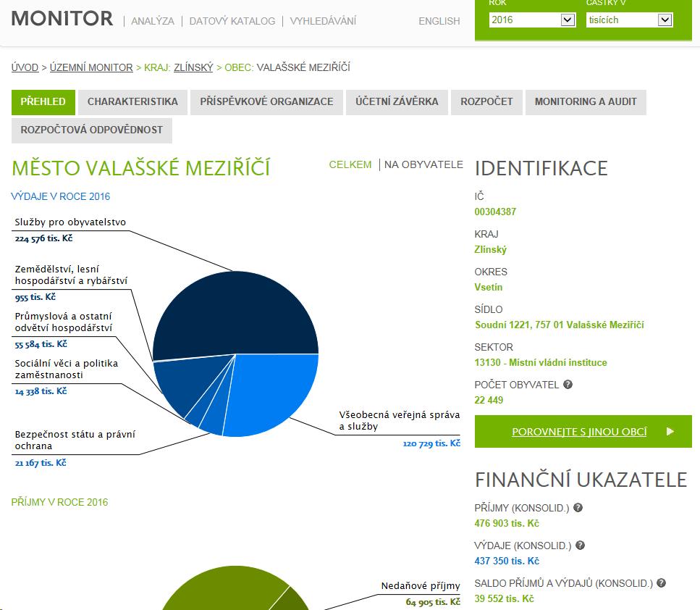This screenshot has width=700, height=610.
Task: Go to ÚZEMNÍ MONITOR breadcrumb link
Action: tap(91, 67)
